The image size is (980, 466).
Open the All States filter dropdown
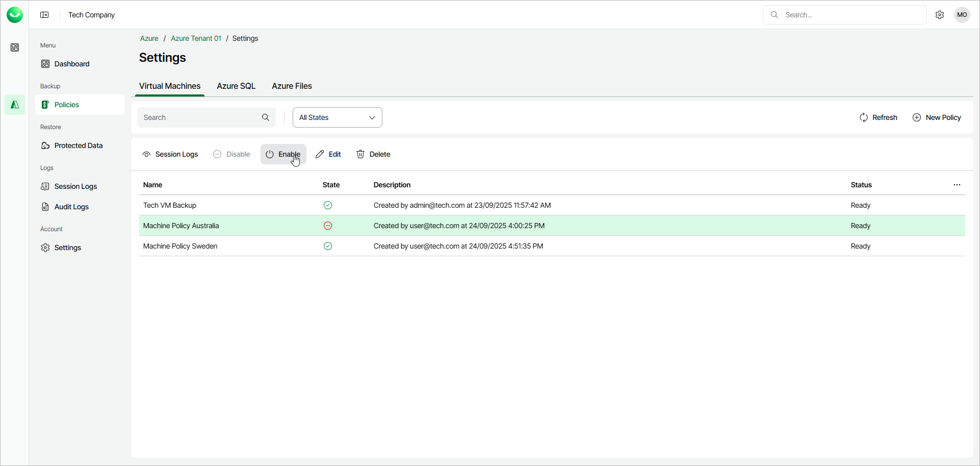click(x=337, y=117)
